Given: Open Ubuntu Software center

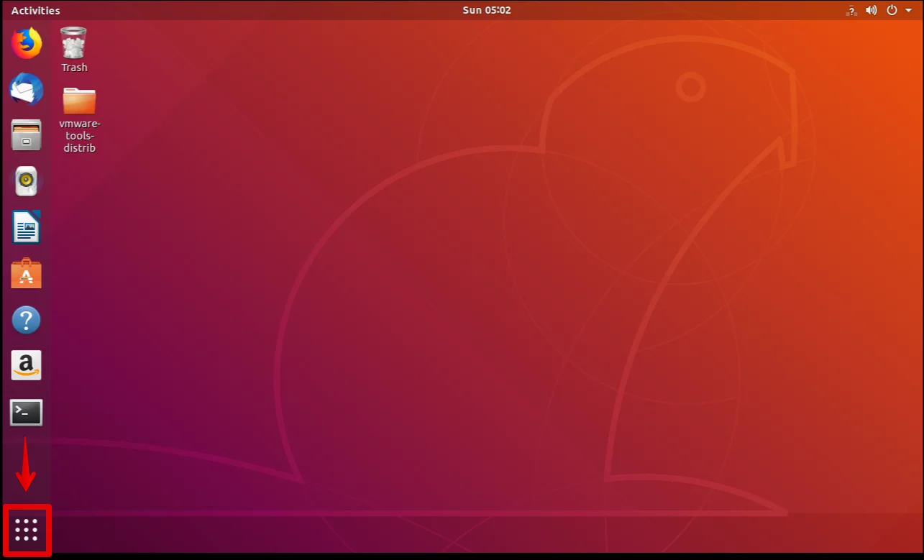Looking at the screenshot, I should coord(27,273).
